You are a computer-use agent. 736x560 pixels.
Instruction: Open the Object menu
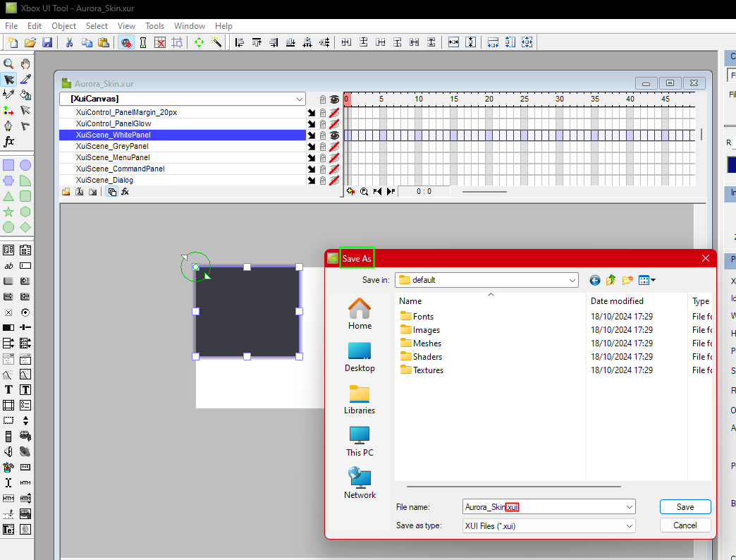[x=63, y=26]
